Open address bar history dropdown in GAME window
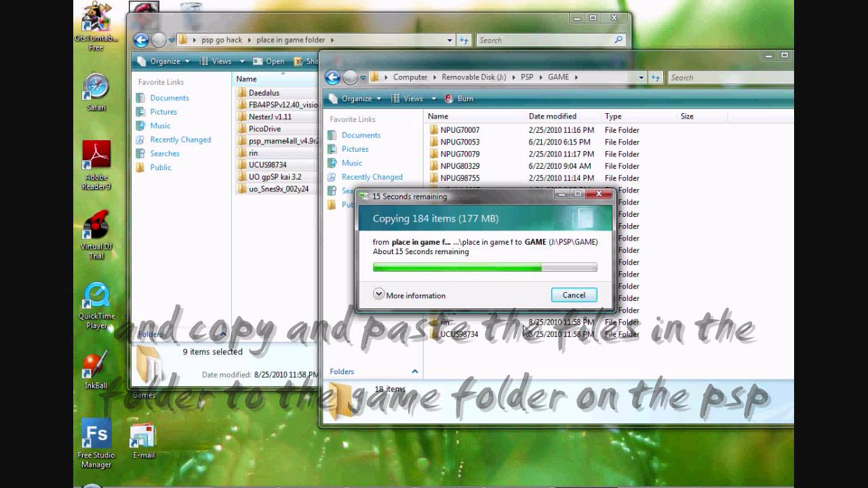The width and height of the screenshot is (868, 488). pyautogui.click(x=641, y=77)
